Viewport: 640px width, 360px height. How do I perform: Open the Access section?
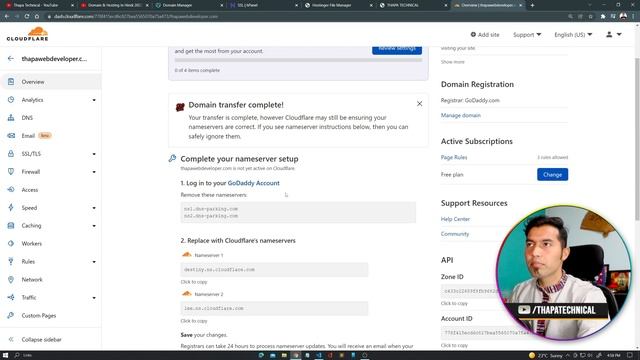[x=30, y=190]
